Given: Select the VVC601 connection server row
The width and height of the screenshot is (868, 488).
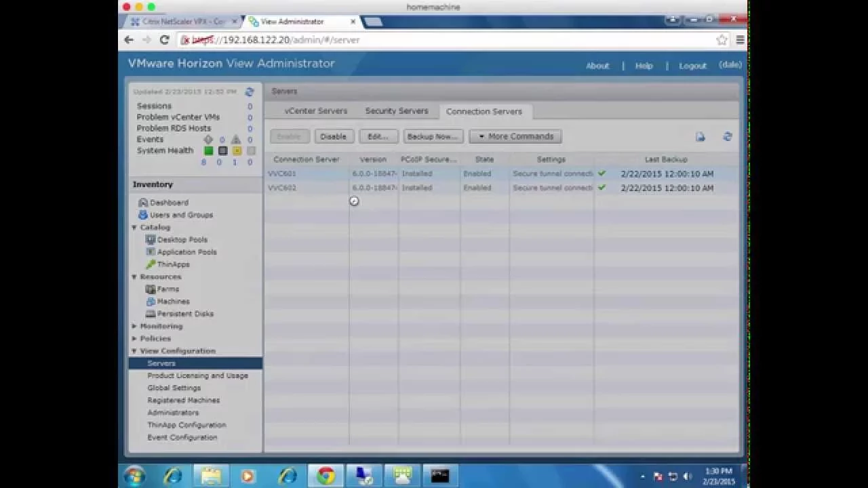Looking at the screenshot, I should point(501,174).
